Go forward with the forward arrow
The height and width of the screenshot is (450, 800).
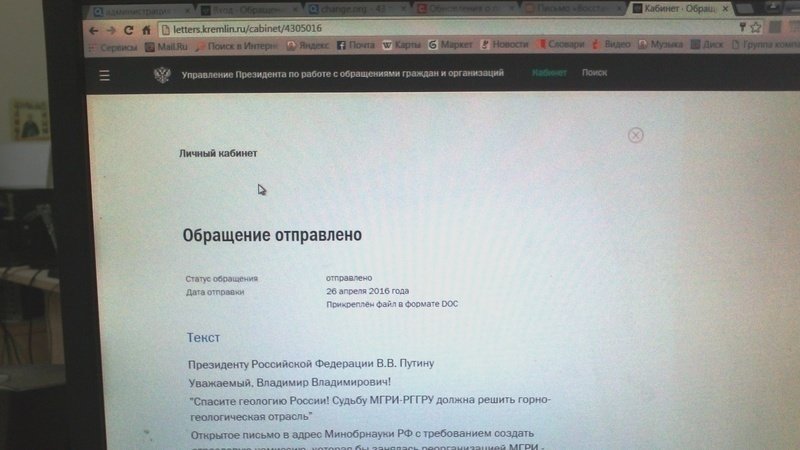click(111, 29)
